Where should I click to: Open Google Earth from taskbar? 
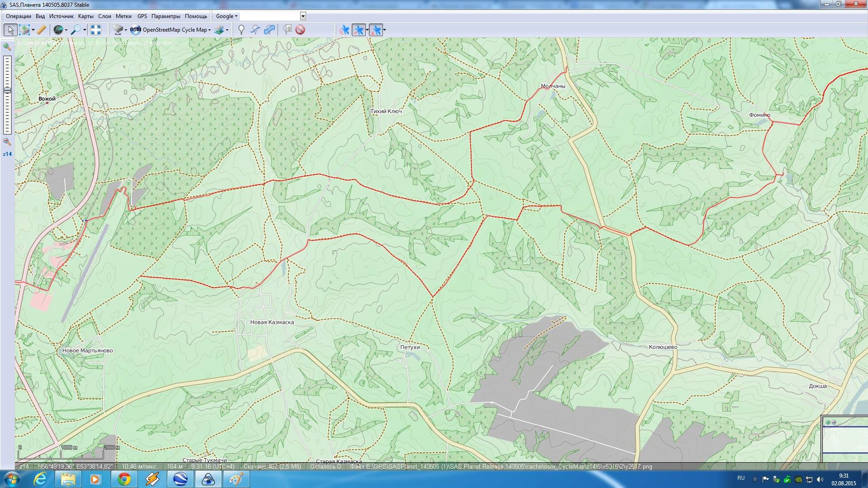point(180,479)
